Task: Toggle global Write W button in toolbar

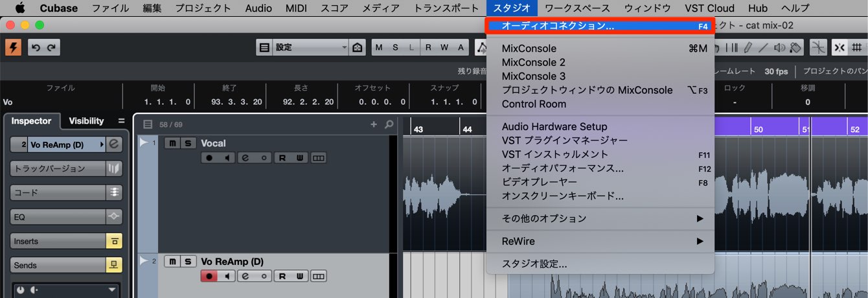Action: tap(444, 47)
